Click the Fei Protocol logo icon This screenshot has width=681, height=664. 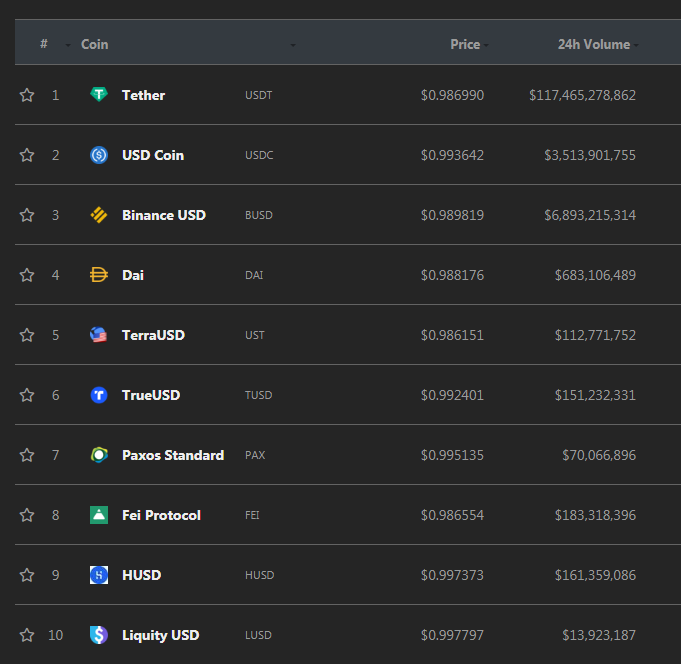coord(99,515)
